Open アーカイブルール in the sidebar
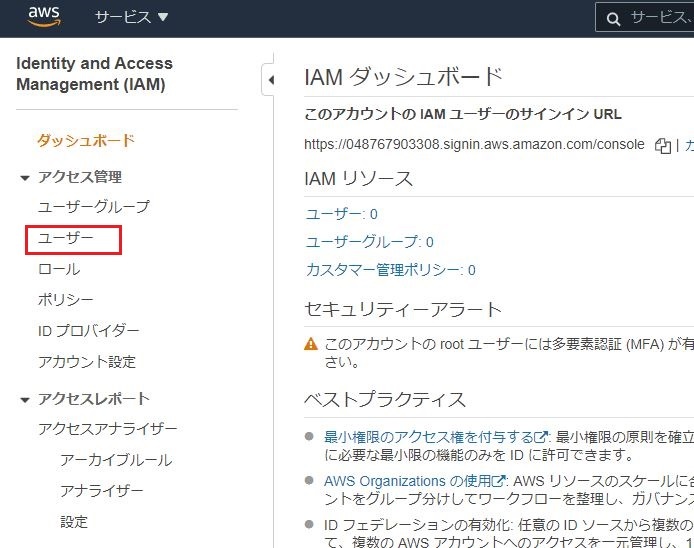The width and height of the screenshot is (694, 548). click(x=116, y=460)
